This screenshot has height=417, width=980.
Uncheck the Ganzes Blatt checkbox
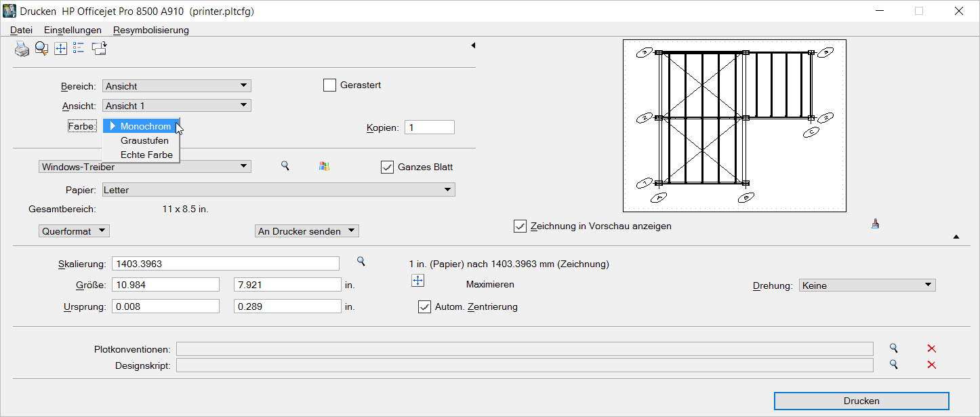point(387,167)
